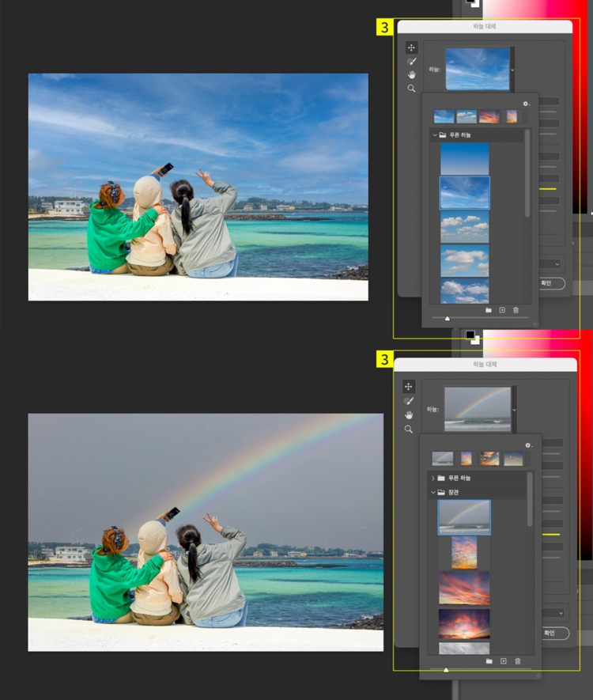Create new sky group folder in rainbow dialog
The height and width of the screenshot is (700, 593).
489,660
